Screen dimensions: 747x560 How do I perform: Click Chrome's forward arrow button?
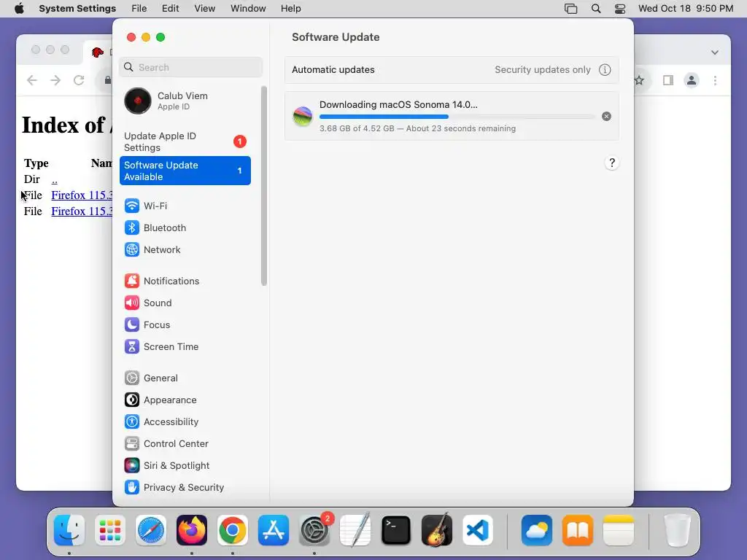coord(55,80)
